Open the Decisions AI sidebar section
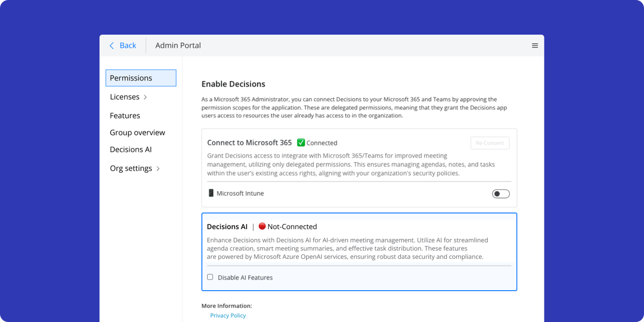Viewport: 644px width, 322px height. pyautogui.click(x=130, y=149)
